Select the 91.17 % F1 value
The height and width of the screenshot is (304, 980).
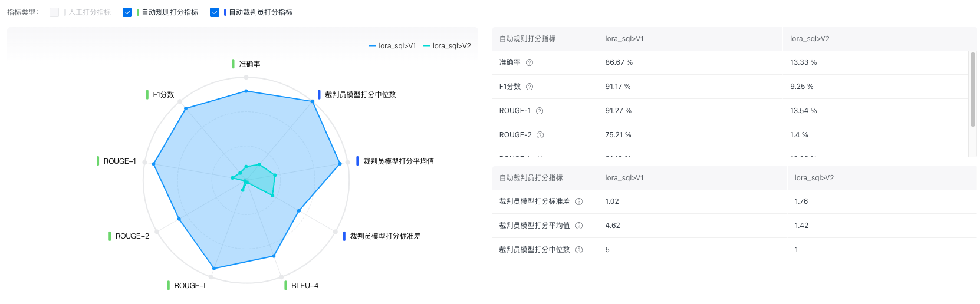click(618, 87)
